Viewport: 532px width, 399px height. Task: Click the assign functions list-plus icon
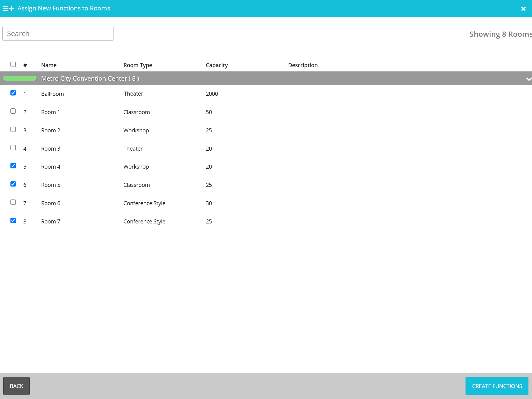point(8,8)
